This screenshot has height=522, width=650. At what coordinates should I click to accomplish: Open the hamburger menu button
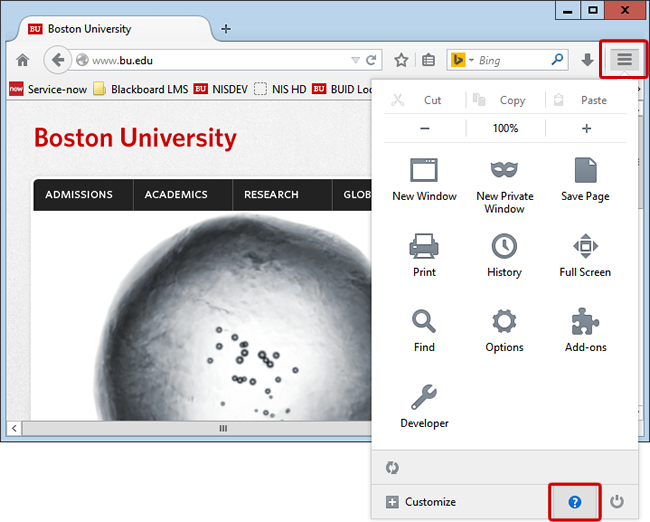click(624, 59)
